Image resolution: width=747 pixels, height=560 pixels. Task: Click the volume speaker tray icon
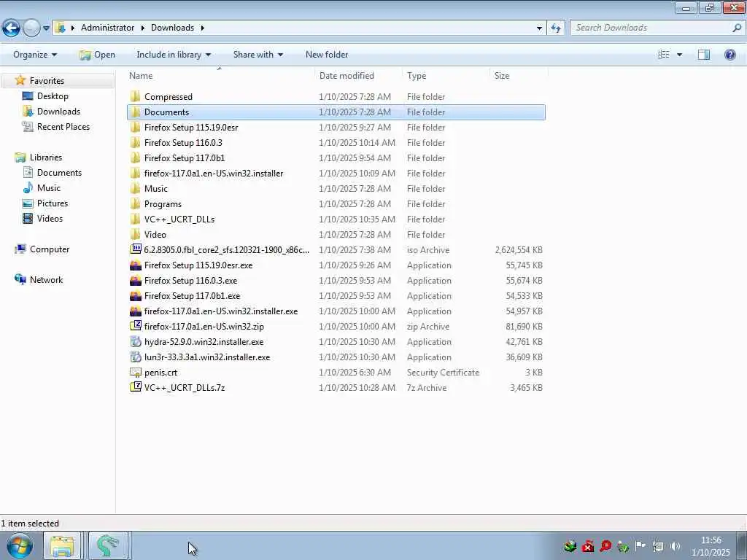pyautogui.click(x=675, y=546)
